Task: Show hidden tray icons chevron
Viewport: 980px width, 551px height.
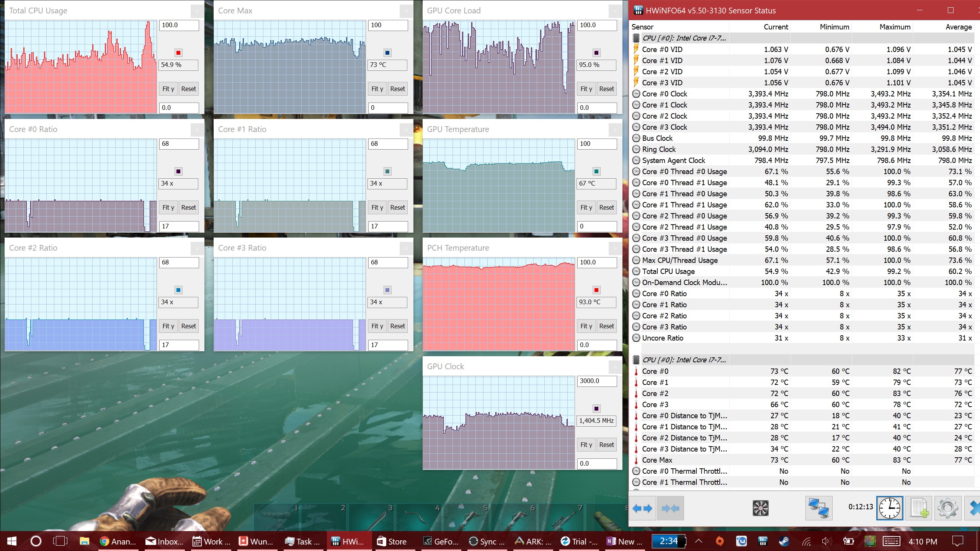Action: point(699,541)
